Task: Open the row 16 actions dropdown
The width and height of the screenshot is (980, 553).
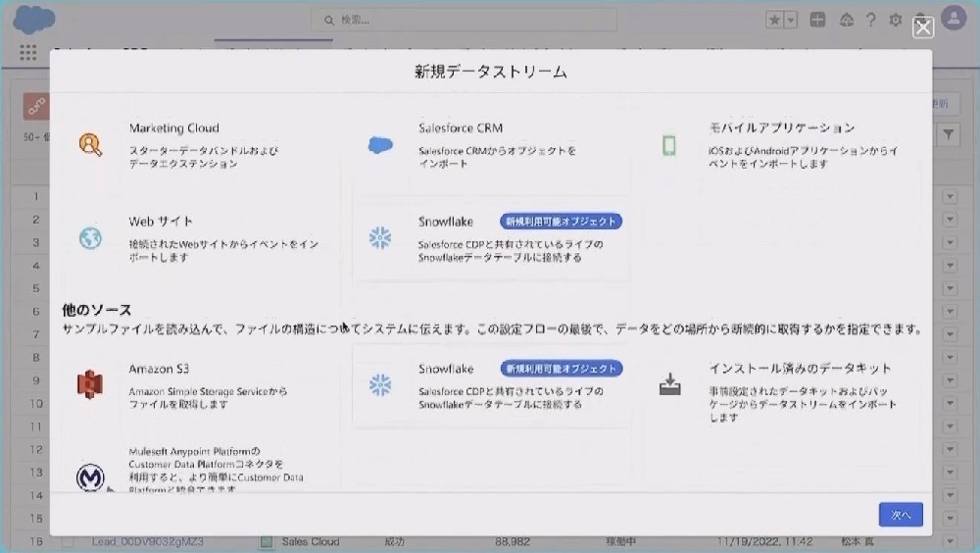Action: tap(950, 542)
